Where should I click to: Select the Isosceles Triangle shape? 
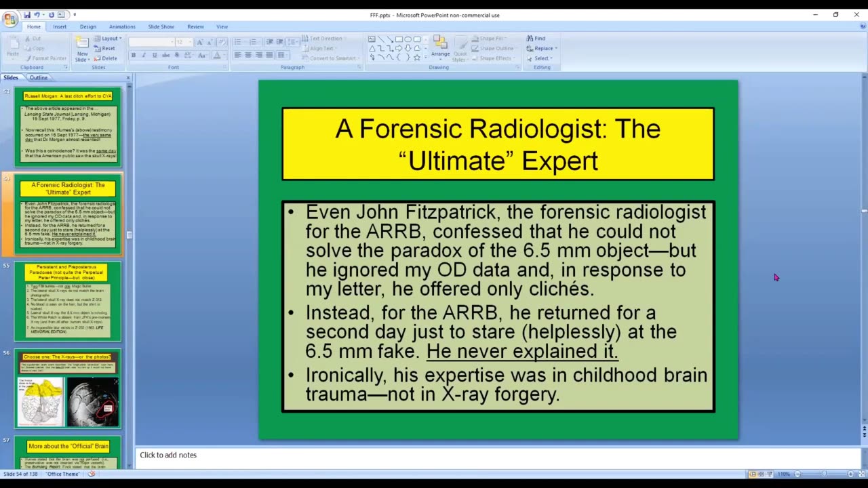point(372,48)
